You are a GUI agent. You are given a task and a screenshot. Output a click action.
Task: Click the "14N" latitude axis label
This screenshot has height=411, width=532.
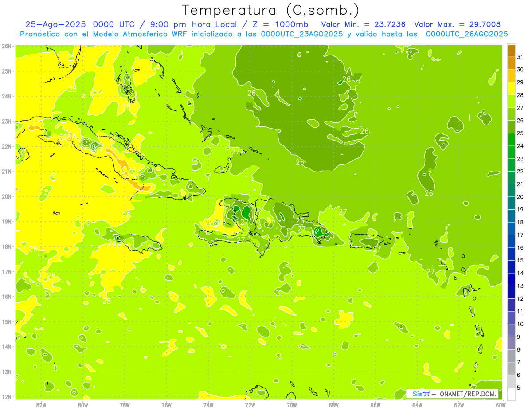coord(6,347)
